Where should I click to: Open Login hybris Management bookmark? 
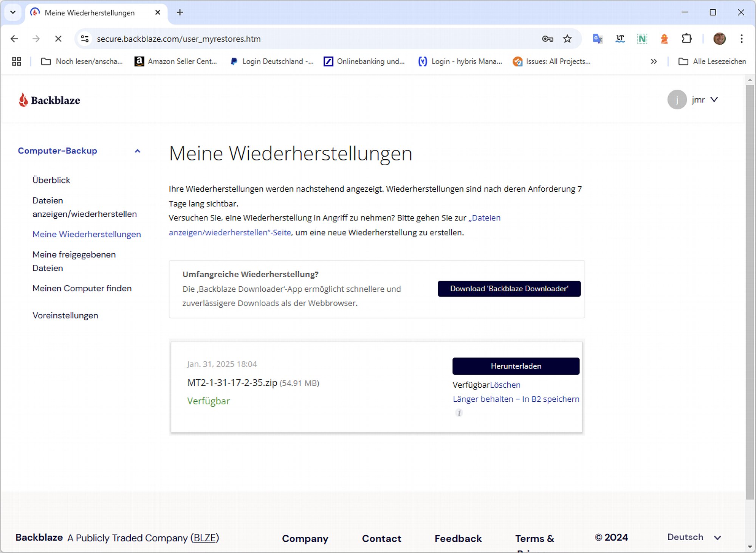[x=460, y=61]
